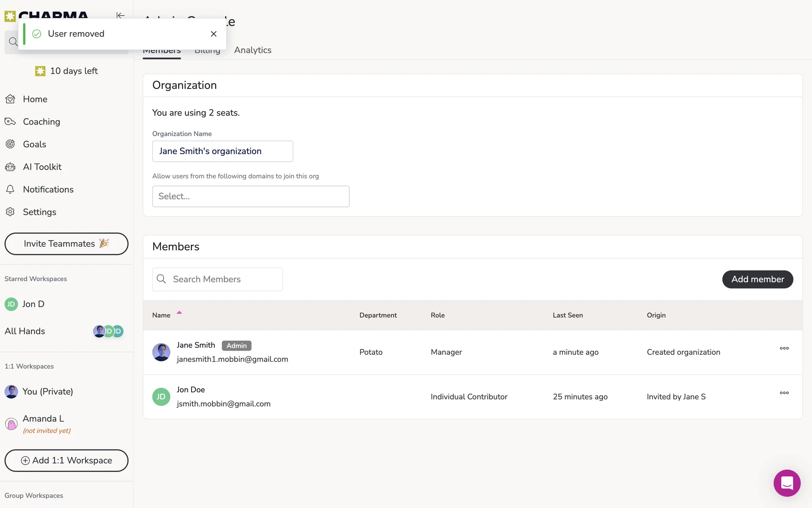Open the Notifications bell item
This screenshot has height=508, width=812.
pyautogui.click(x=48, y=190)
